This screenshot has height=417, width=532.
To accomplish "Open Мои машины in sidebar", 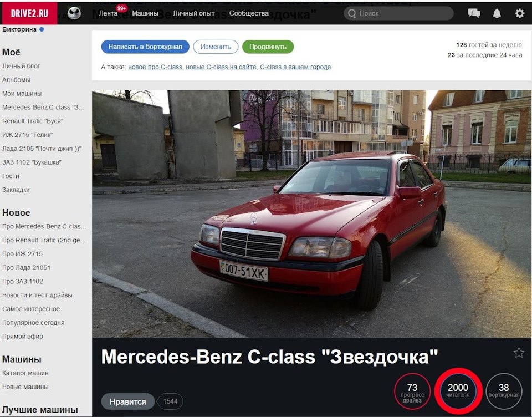I will point(22,93).
